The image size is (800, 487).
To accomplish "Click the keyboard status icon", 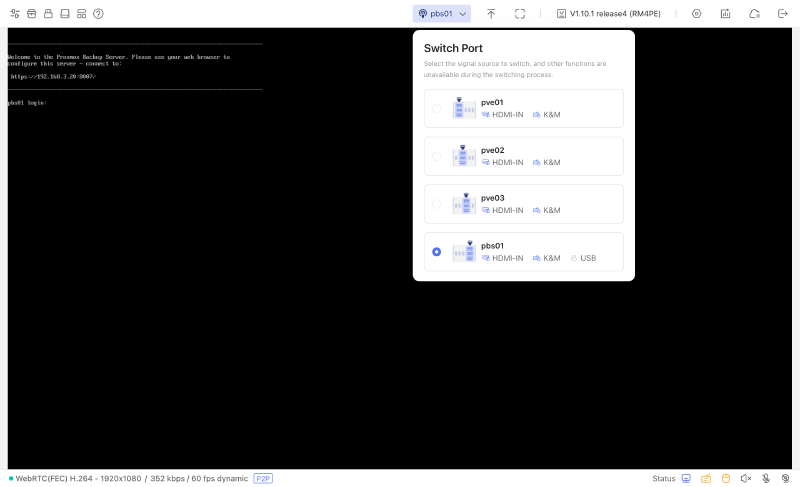I will [x=706, y=478].
